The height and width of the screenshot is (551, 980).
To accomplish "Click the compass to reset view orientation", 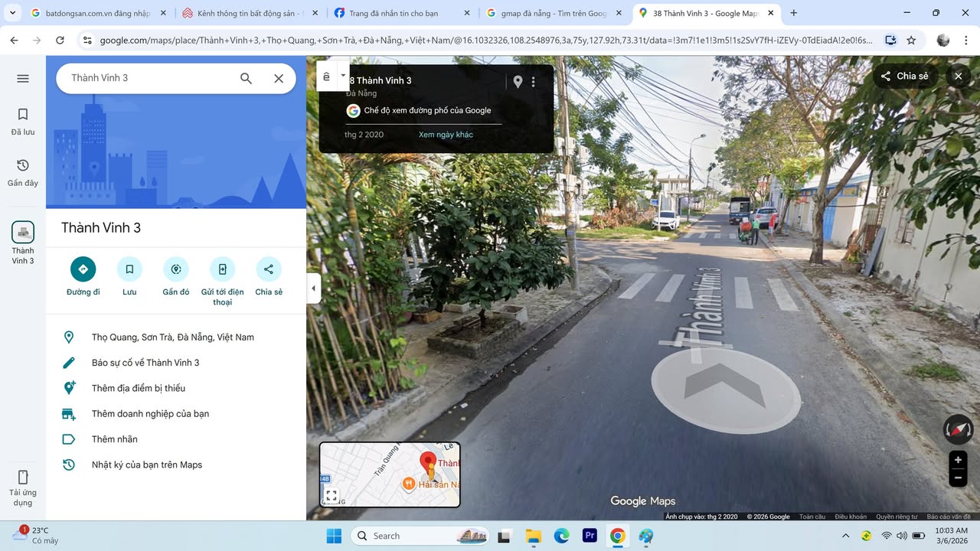I will tap(957, 429).
